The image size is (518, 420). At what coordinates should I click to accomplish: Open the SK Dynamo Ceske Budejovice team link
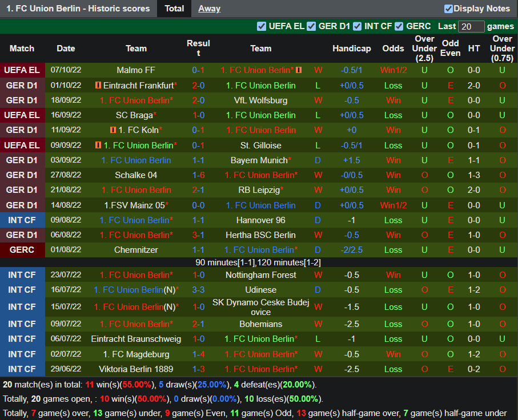click(260, 307)
